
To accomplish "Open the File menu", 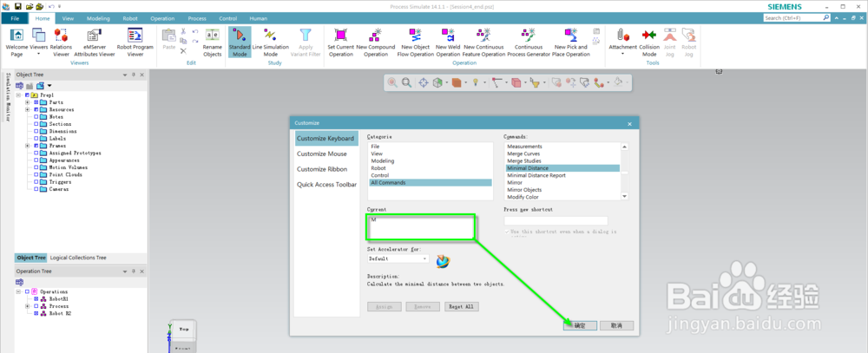I will click(15, 18).
